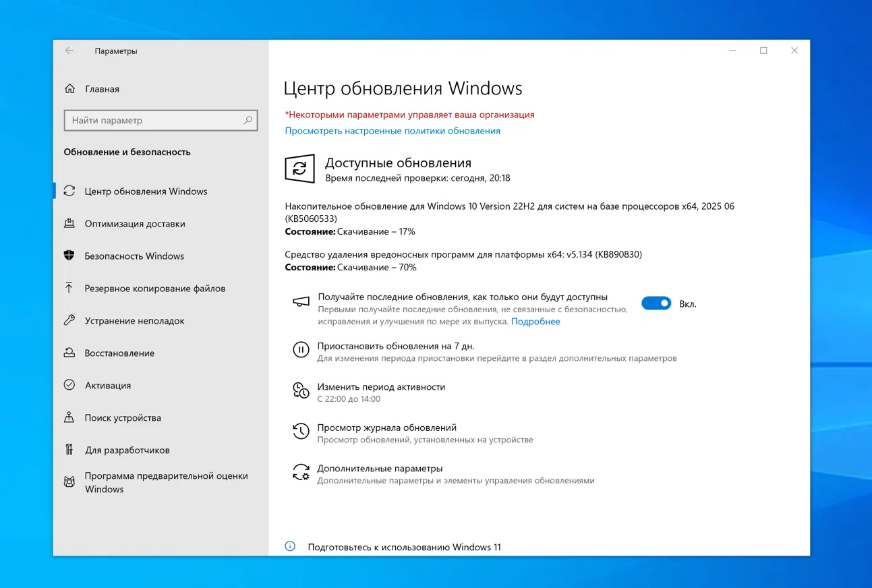
Task: Click the last check time text 20:18
Action: [417, 178]
